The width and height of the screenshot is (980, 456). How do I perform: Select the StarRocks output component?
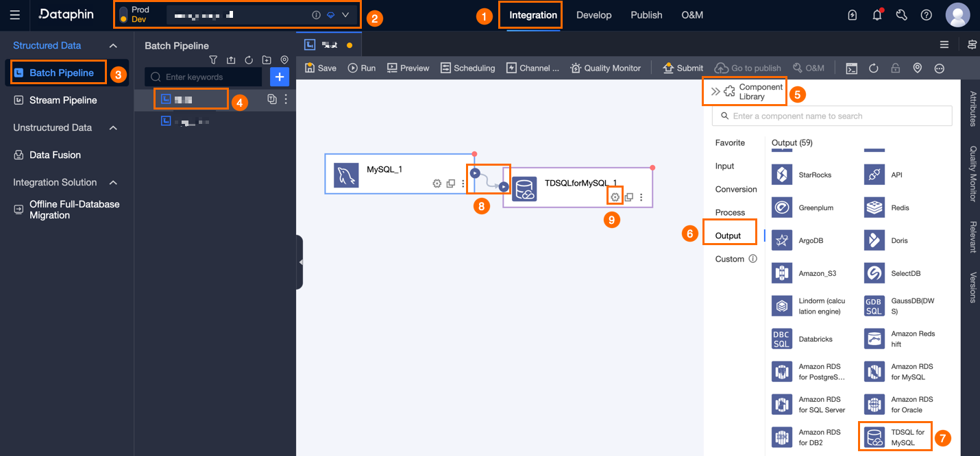tap(802, 175)
